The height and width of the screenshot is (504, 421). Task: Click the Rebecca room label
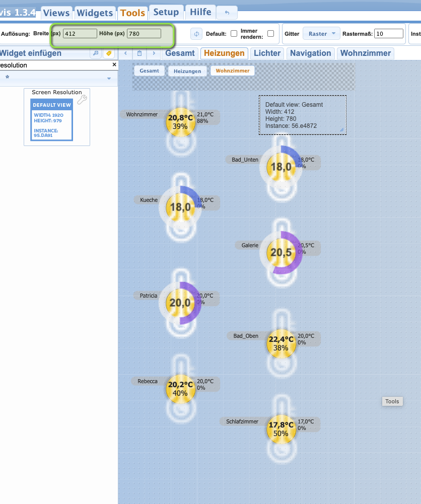(148, 381)
